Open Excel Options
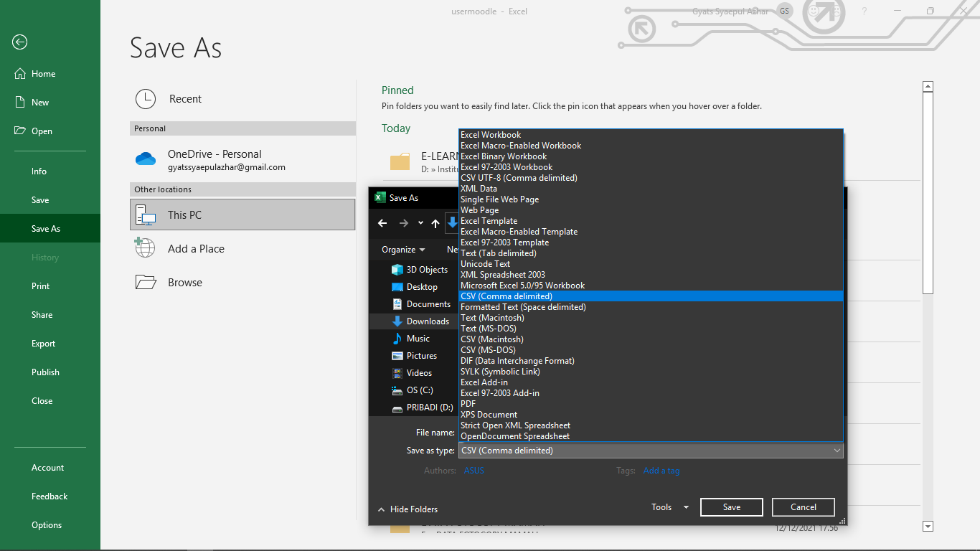Image resolution: width=980 pixels, height=551 pixels. [50, 525]
